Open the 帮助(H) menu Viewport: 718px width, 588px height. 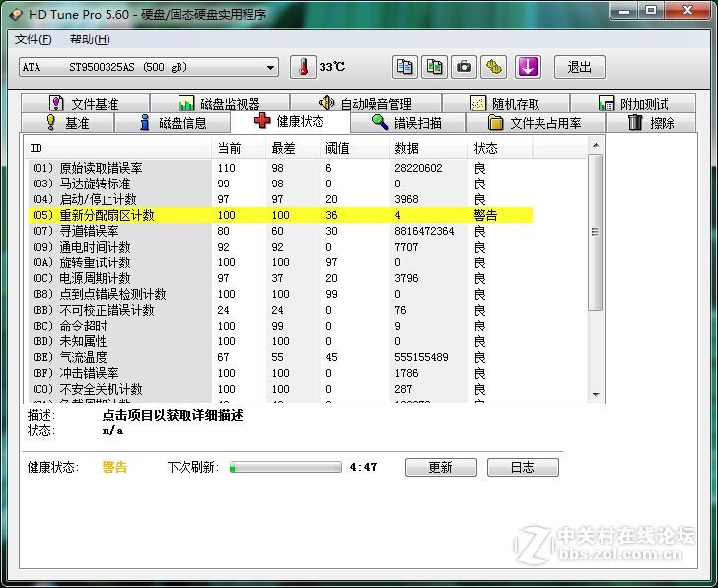click(90, 39)
